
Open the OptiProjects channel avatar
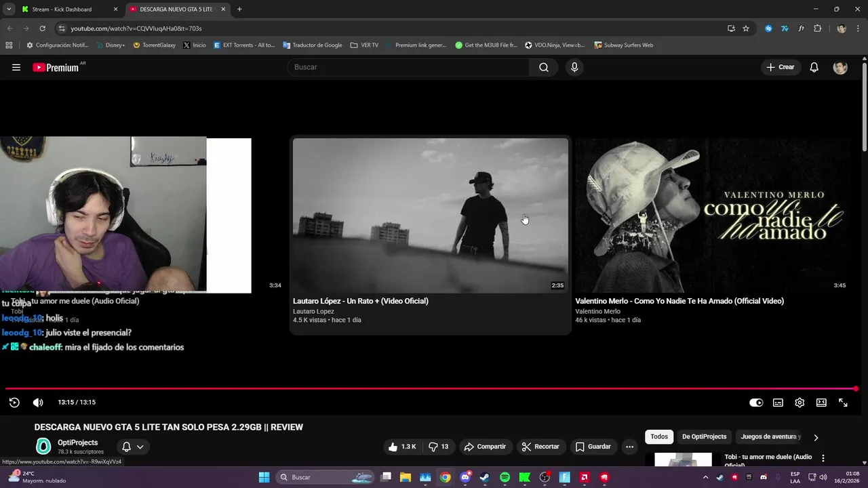pos(43,446)
